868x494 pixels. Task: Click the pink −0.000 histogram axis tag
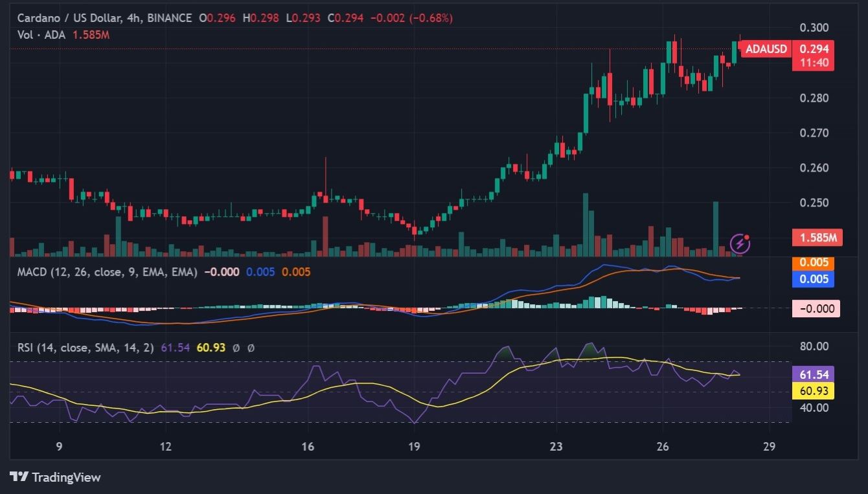pyautogui.click(x=816, y=308)
